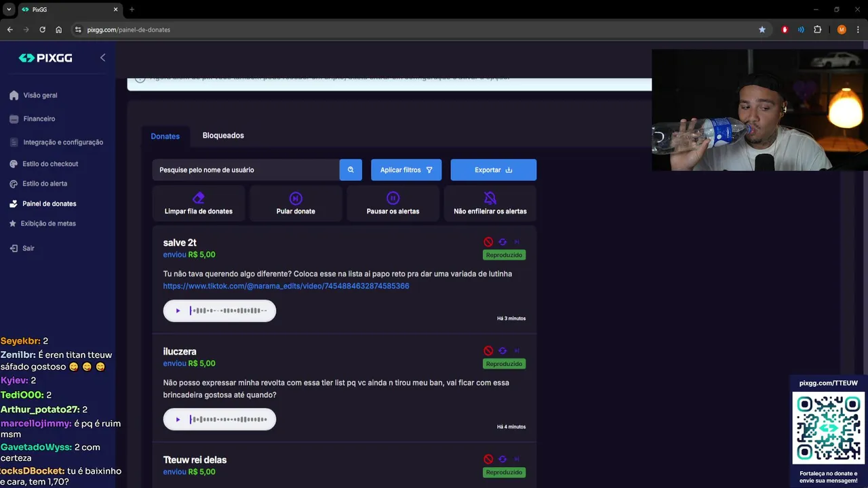Click donor name Tteuw rei delas
Viewport: 868px width, 488px height.
pyautogui.click(x=195, y=460)
